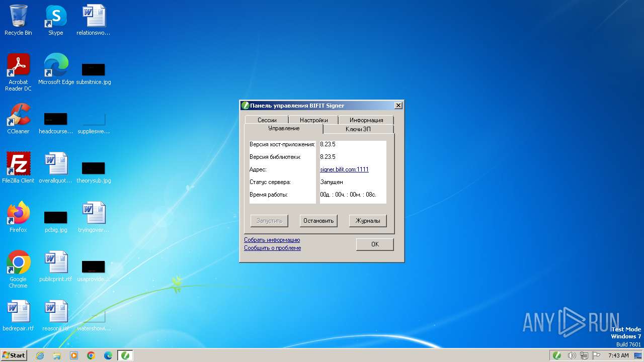644x362 pixels.
Task: Select Версия библиотеки label
Action: (x=275, y=157)
